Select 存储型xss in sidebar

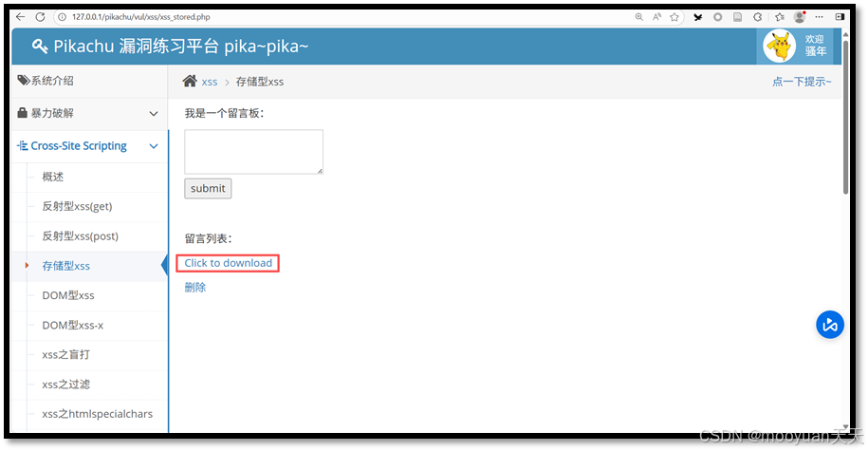pos(65,266)
